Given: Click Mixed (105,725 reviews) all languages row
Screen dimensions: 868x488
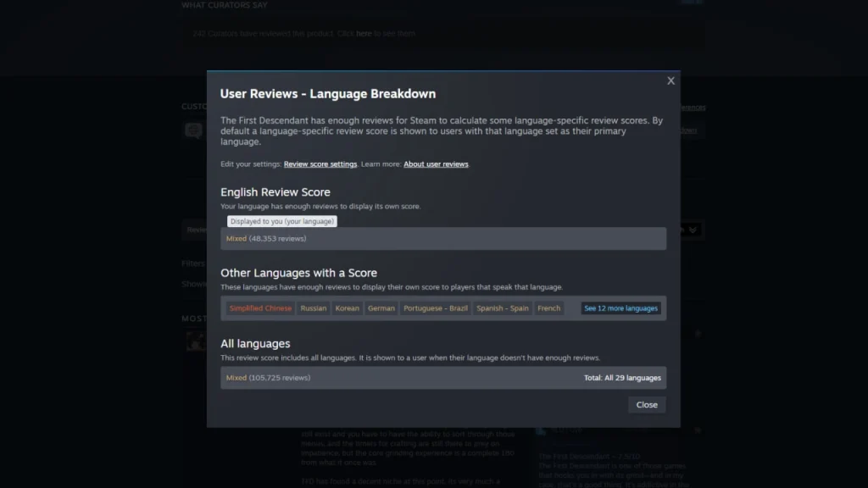Looking at the screenshot, I should coord(442,378).
